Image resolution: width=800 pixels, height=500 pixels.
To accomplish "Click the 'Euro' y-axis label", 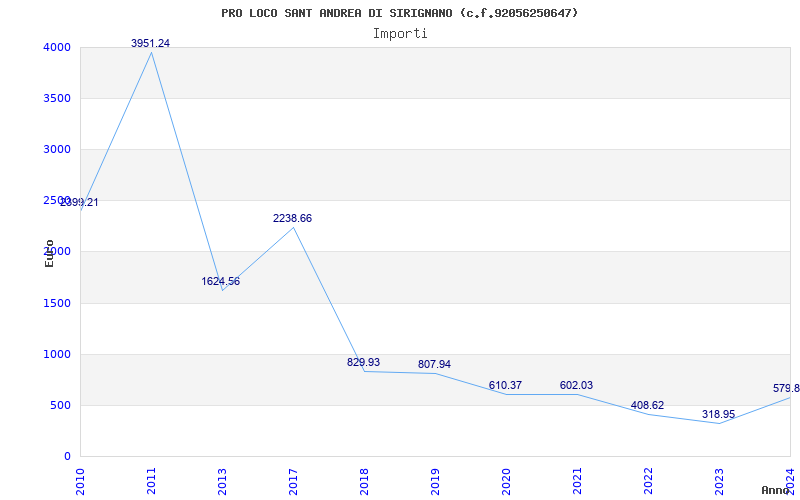I will coord(49,253).
